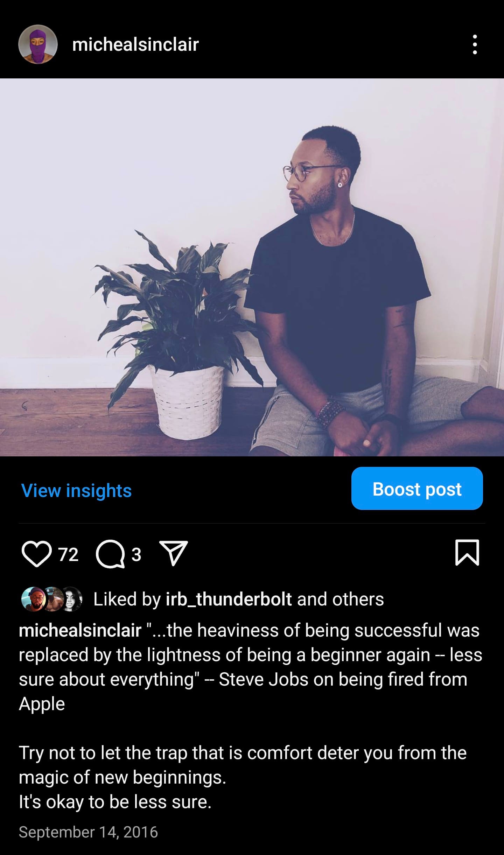Share post using the paper plane icon
This screenshot has height=855, width=504.
click(x=174, y=553)
